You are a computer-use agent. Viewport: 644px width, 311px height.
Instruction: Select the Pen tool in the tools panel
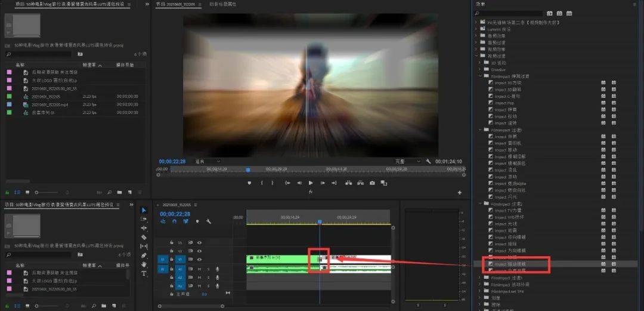pyautogui.click(x=144, y=255)
